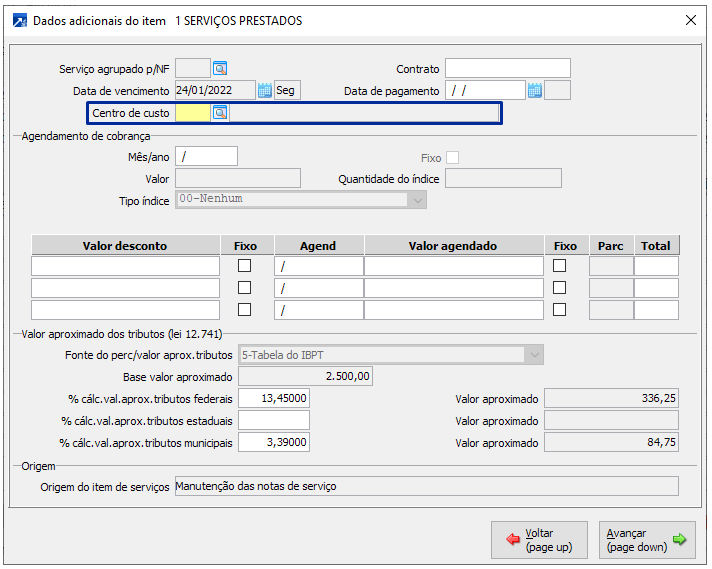This screenshot has width=712, height=569.
Task: Check first row Fixo box after Valor desconto
Action: click(x=244, y=266)
